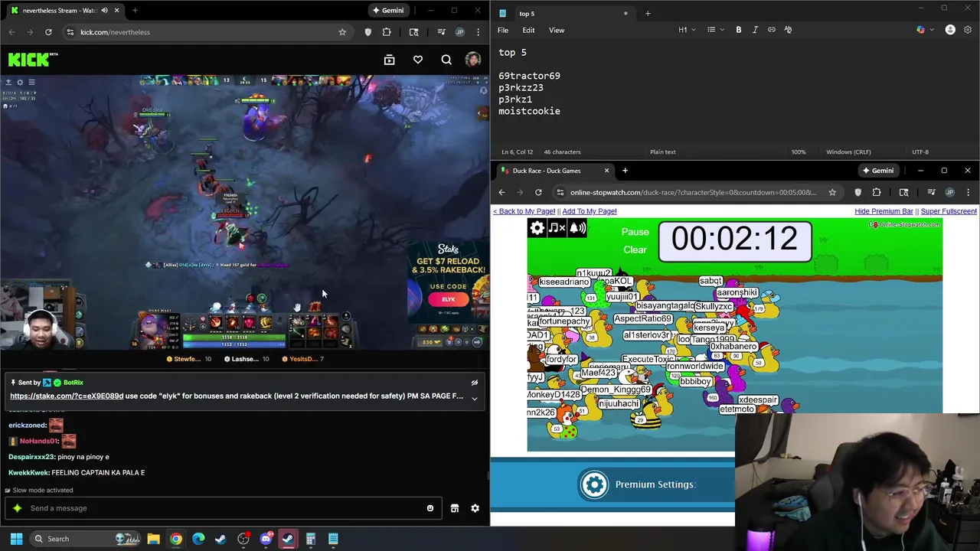Close the Duck Race browser tab
The height and width of the screenshot is (551, 980).
(606, 171)
